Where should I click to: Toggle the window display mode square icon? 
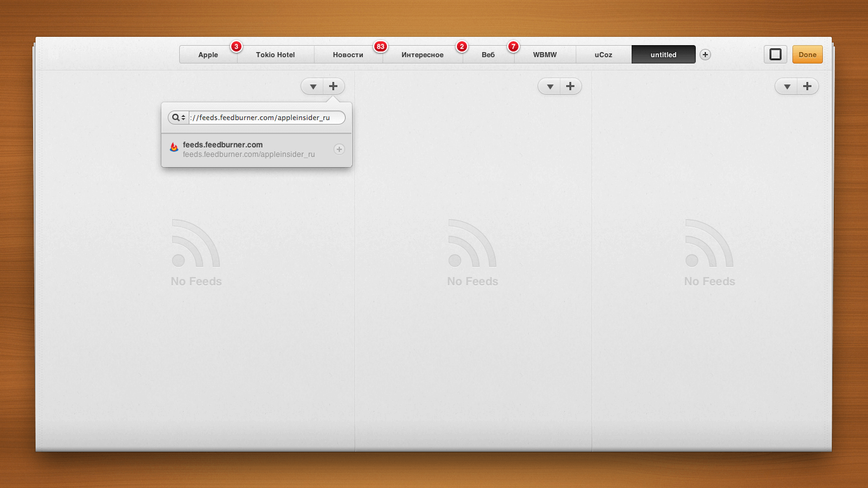775,54
